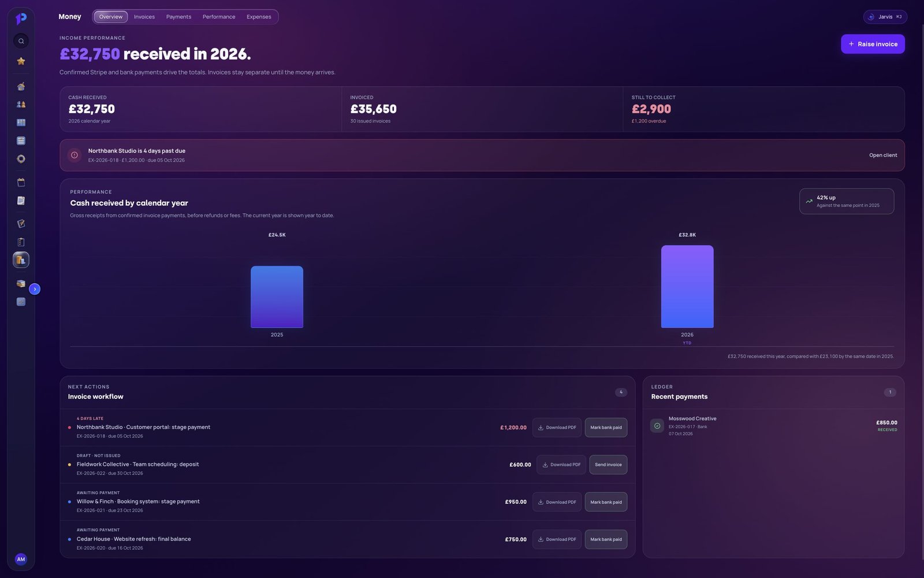Open the stacked books icon in sidebar

[x=21, y=284]
